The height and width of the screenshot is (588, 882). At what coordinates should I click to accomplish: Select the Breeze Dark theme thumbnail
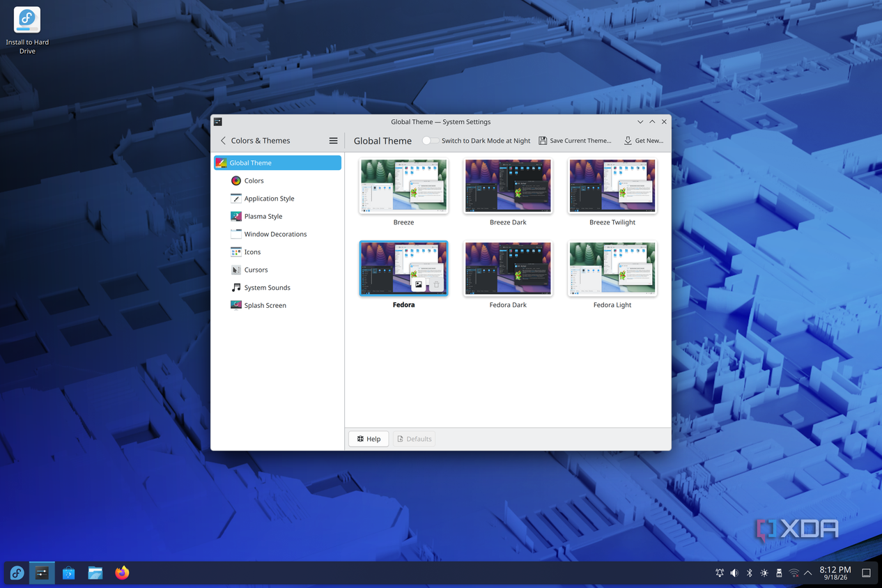click(508, 185)
